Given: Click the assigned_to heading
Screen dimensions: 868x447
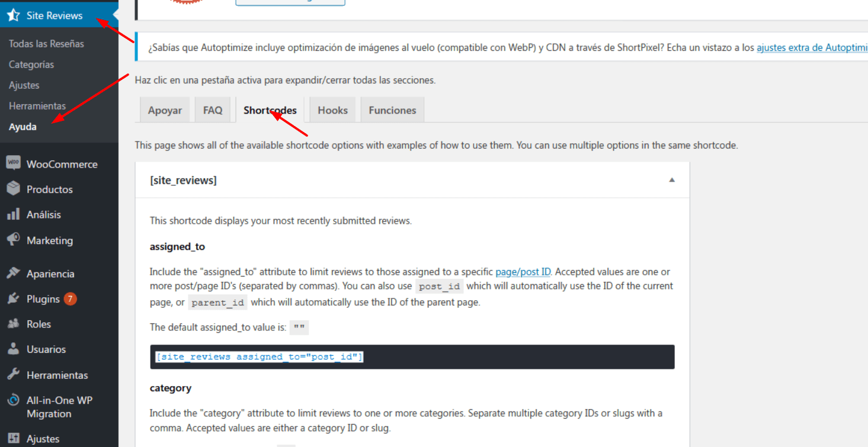Looking at the screenshot, I should click(177, 246).
